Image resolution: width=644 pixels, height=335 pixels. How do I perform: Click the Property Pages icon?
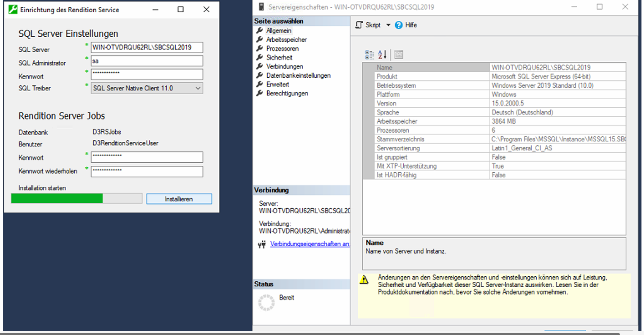399,54
